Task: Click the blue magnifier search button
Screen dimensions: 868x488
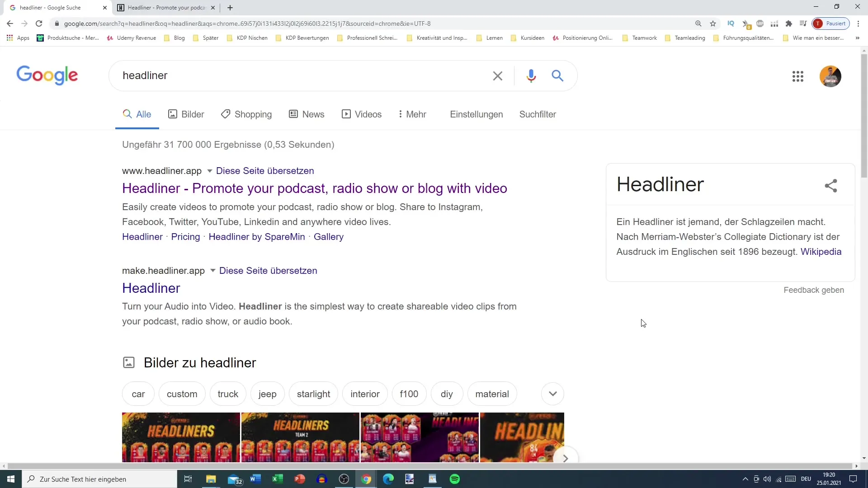Action: tap(557, 76)
